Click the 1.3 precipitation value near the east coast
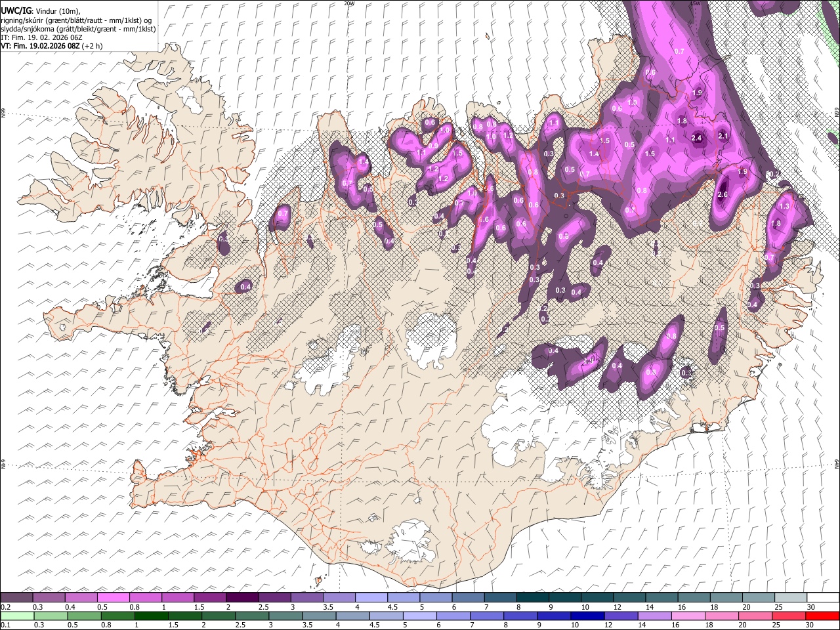840x630 pixels. click(x=784, y=206)
